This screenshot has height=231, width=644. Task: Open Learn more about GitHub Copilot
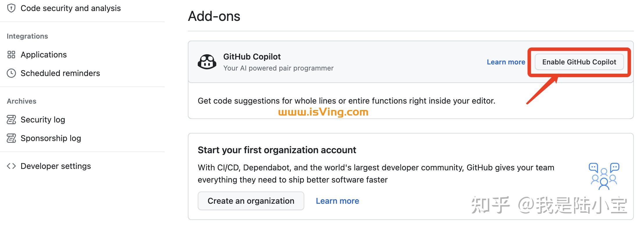click(506, 62)
